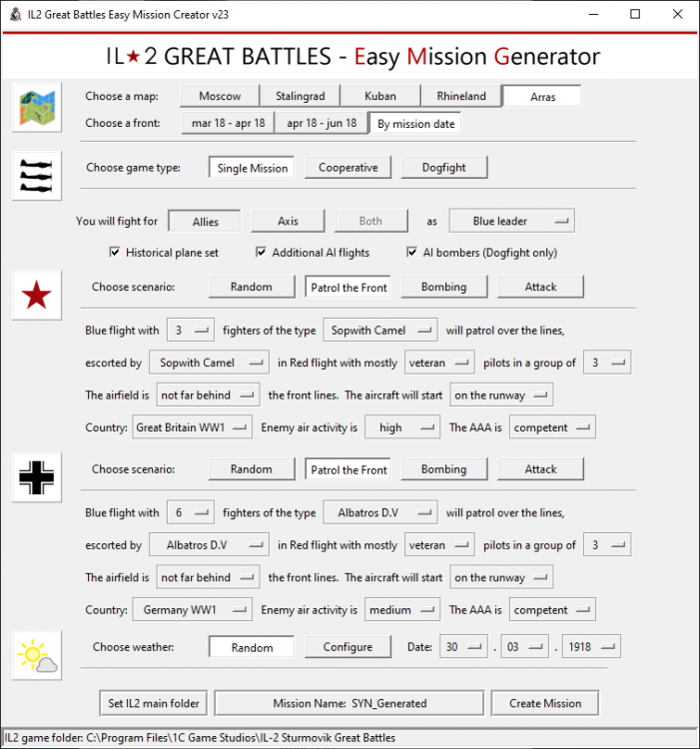Toggle Historical plane set checkbox
The height and width of the screenshot is (749, 700).
115,252
